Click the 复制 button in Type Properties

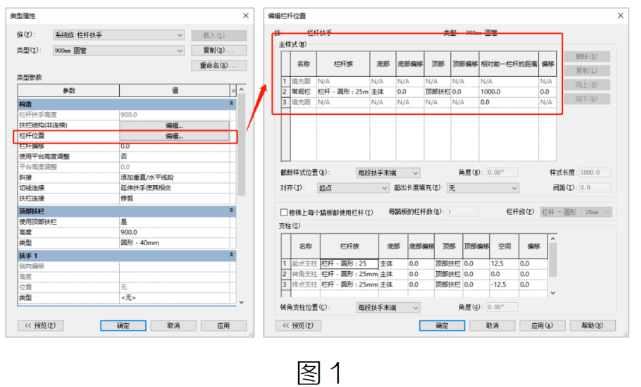click(219, 50)
